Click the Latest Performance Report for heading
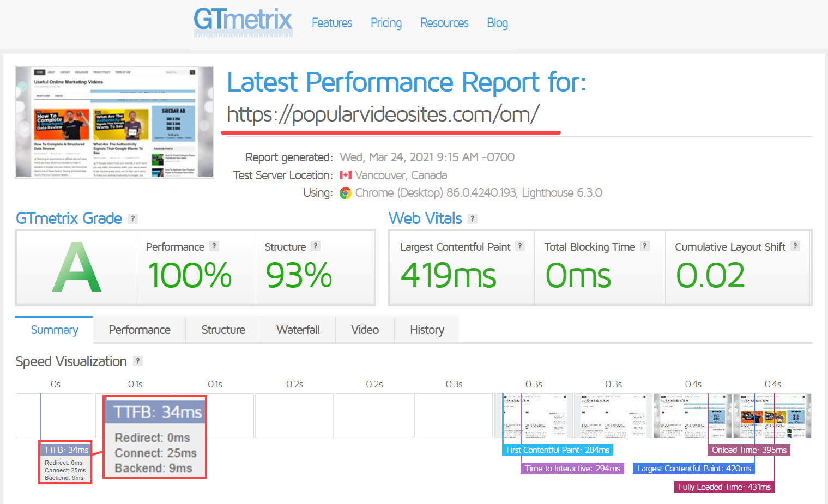 [x=407, y=82]
